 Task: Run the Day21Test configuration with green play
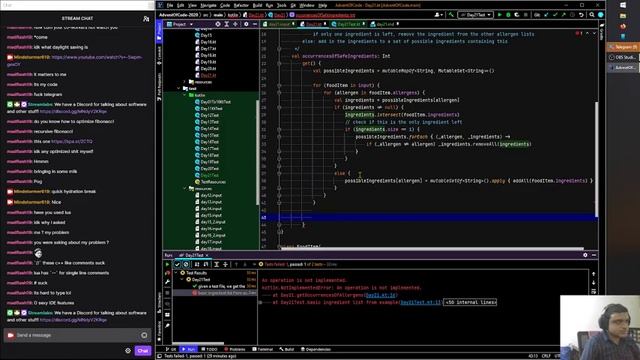[499, 15]
